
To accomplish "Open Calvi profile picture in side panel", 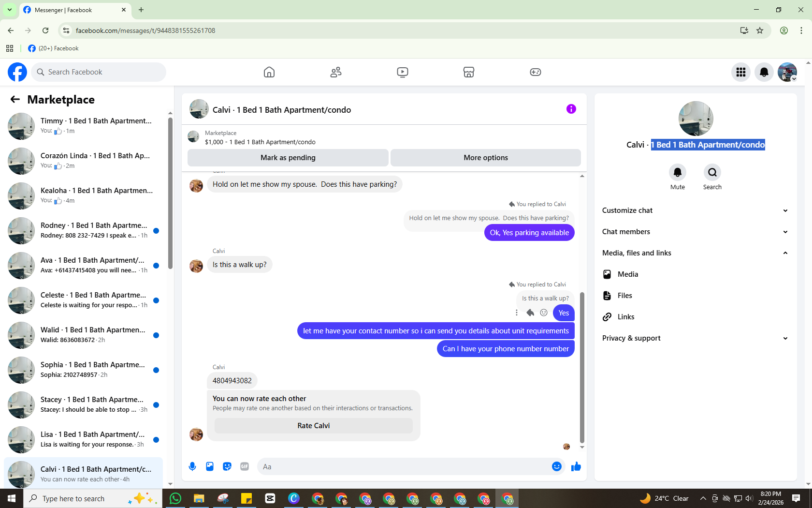I will [x=696, y=119].
